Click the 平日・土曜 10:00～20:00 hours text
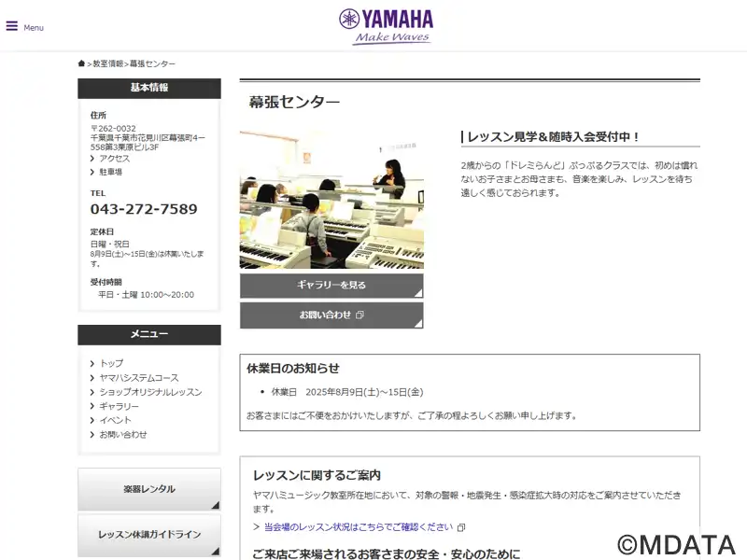The image size is (747, 560). click(146, 295)
